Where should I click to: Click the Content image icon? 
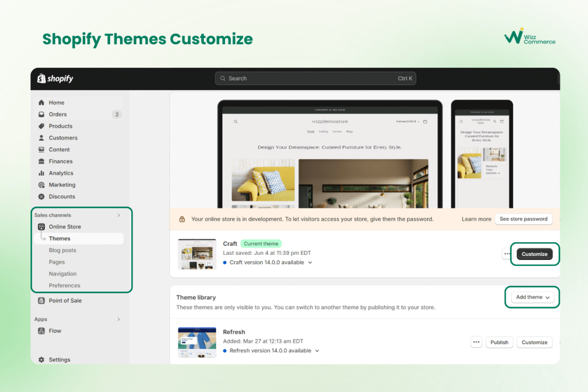pyautogui.click(x=41, y=150)
